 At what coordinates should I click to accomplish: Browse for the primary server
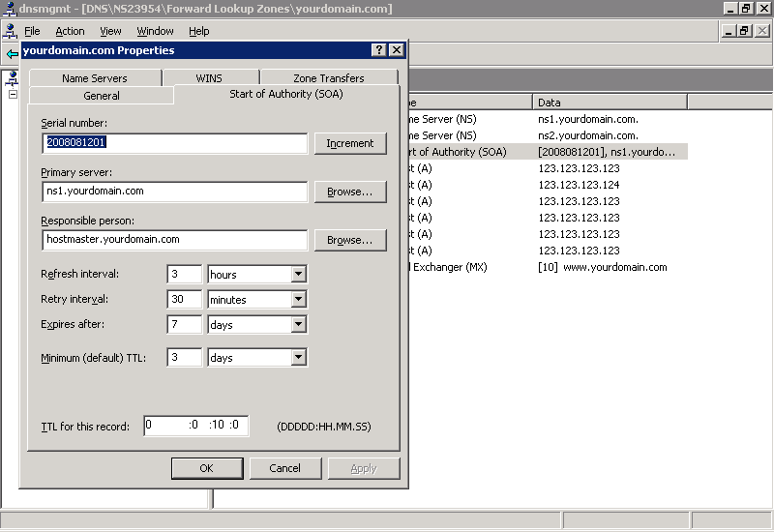pyautogui.click(x=350, y=192)
